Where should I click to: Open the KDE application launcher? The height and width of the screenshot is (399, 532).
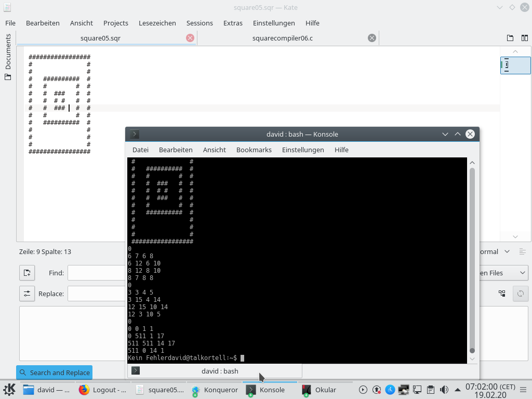pyautogui.click(x=9, y=390)
